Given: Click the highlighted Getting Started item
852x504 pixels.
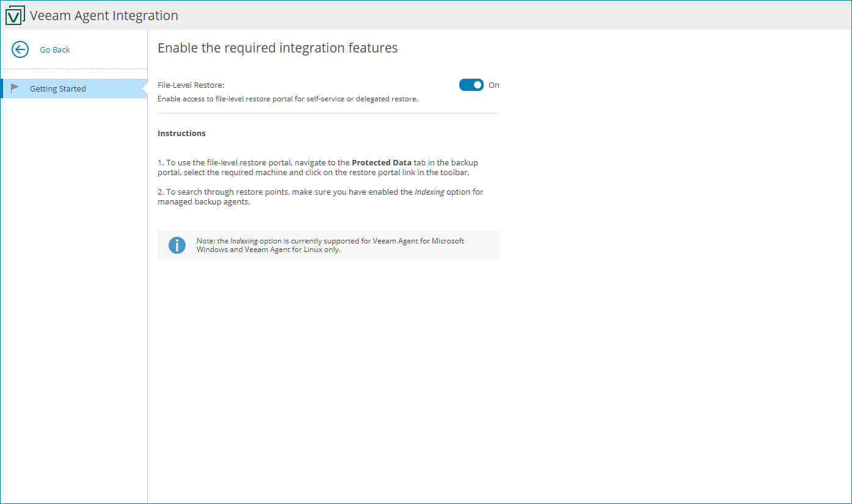Looking at the screenshot, I should (x=57, y=88).
